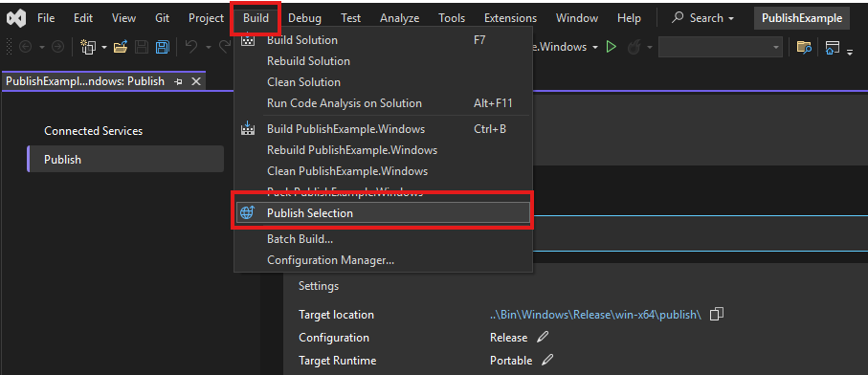Open the Debug menu

pos(304,18)
